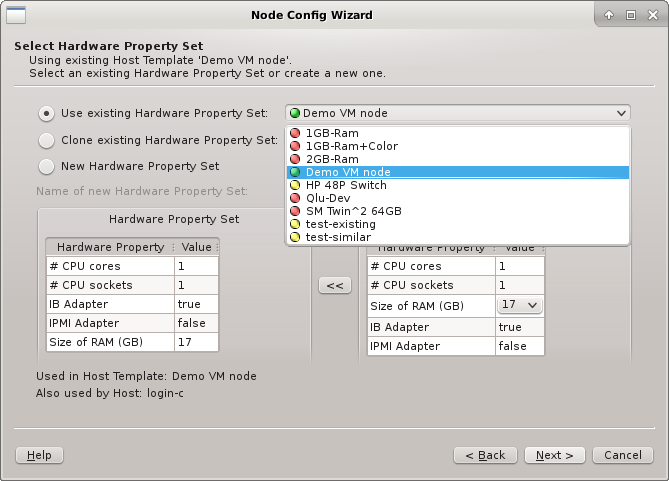Click the Help button
Viewport: 669px width, 481px height.
pos(39,455)
